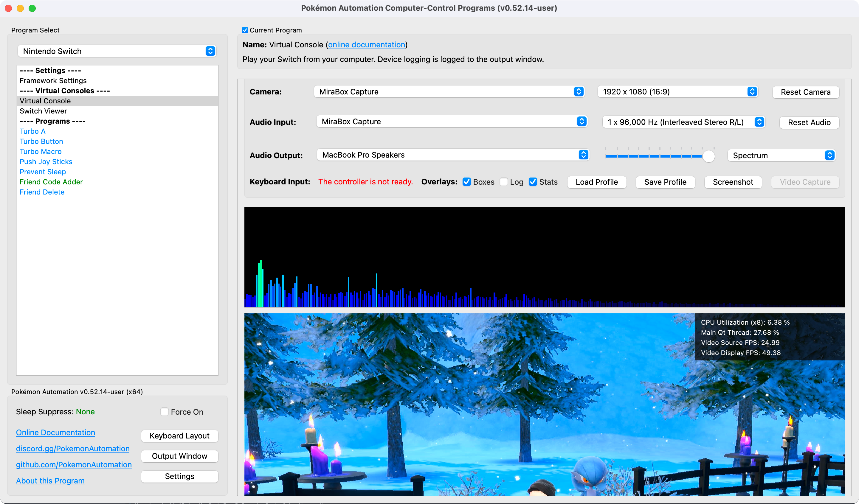The height and width of the screenshot is (504, 859).
Task: Select the Switch Viewer entry
Action: coord(43,111)
